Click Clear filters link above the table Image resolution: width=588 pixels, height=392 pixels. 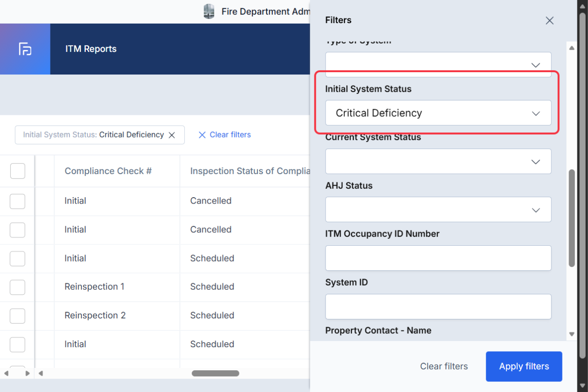pyautogui.click(x=225, y=135)
